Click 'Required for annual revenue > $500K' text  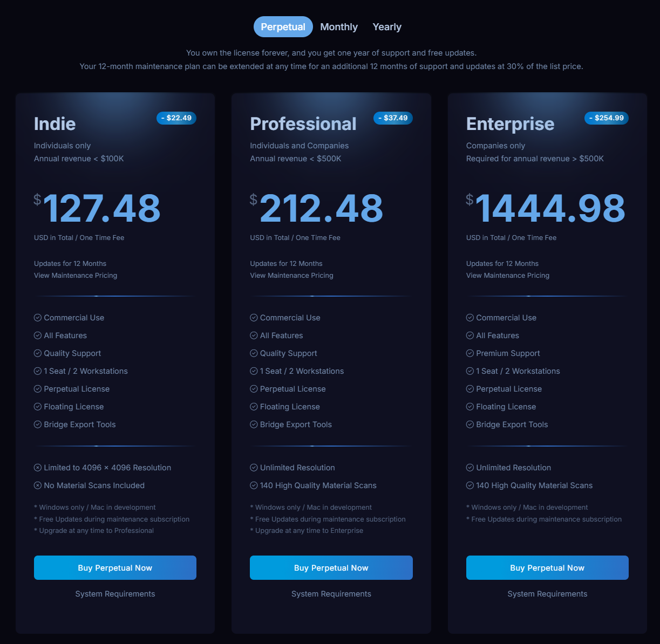pos(535,159)
